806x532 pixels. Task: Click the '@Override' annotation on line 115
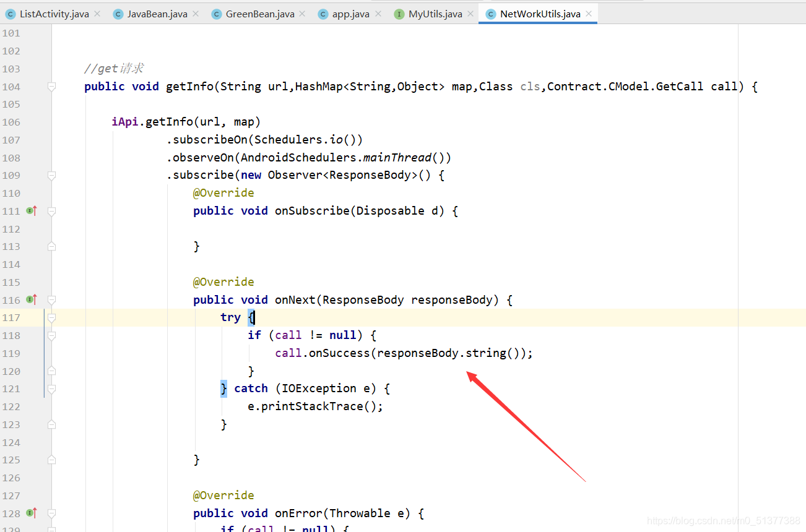click(x=223, y=282)
